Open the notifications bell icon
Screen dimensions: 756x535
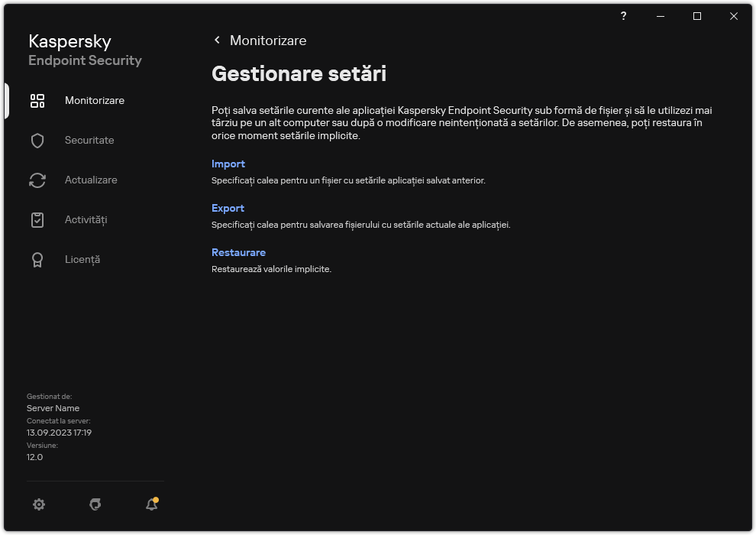click(x=150, y=504)
